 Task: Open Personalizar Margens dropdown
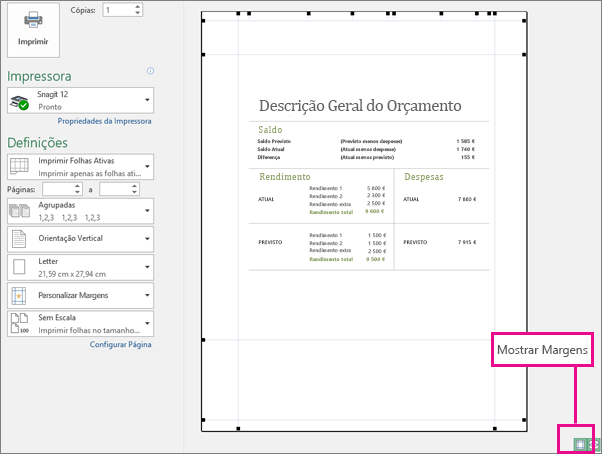pos(80,296)
